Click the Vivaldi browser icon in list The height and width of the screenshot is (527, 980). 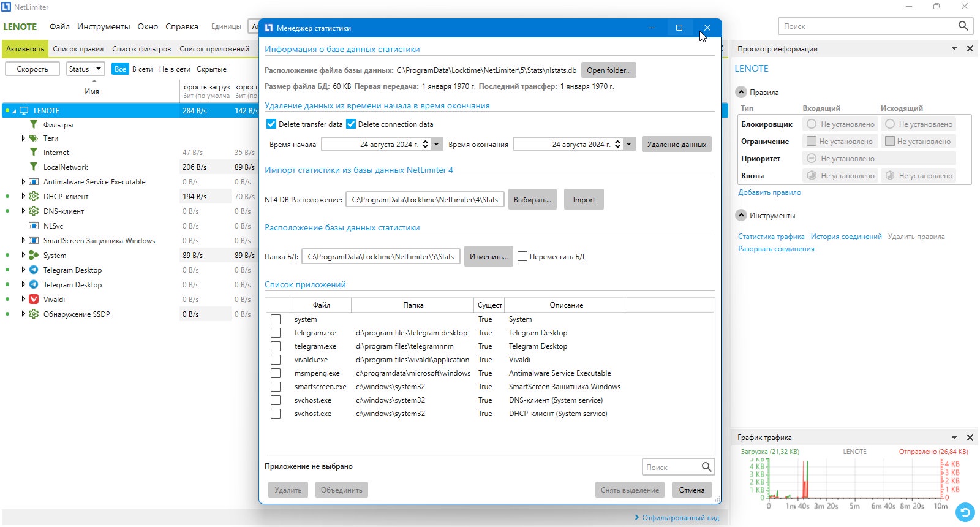34,299
